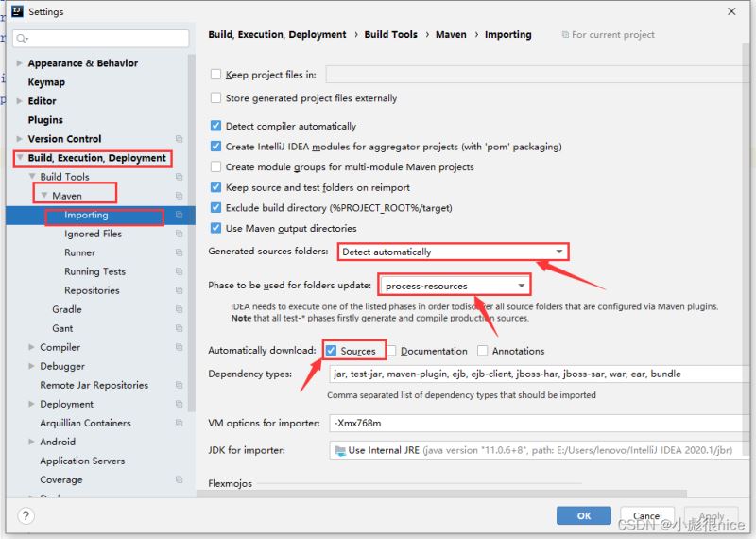Collapse the Build Tools node arrow

click(x=32, y=176)
